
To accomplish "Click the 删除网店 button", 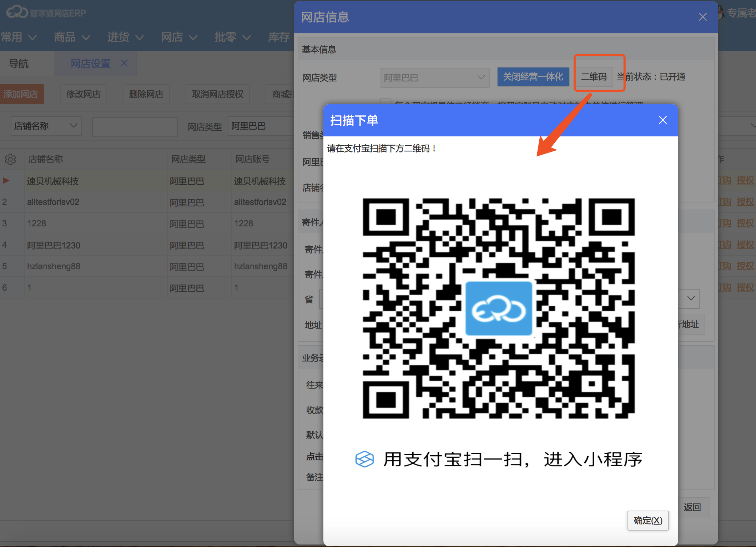I will [146, 94].
